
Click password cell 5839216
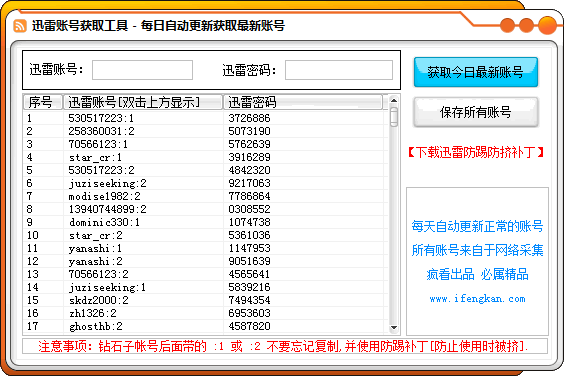pyautogui.click(x=249, y=287)
